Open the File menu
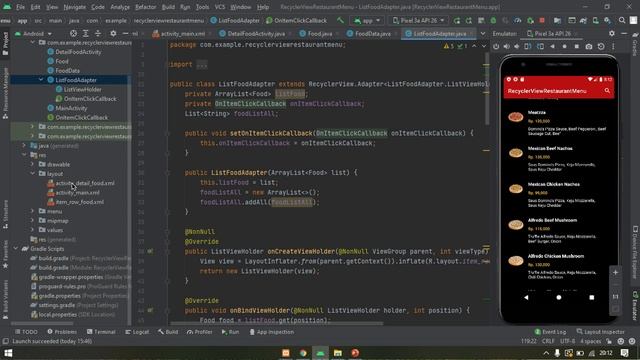This screenshot has width=640, height=360. click(20, 7)
